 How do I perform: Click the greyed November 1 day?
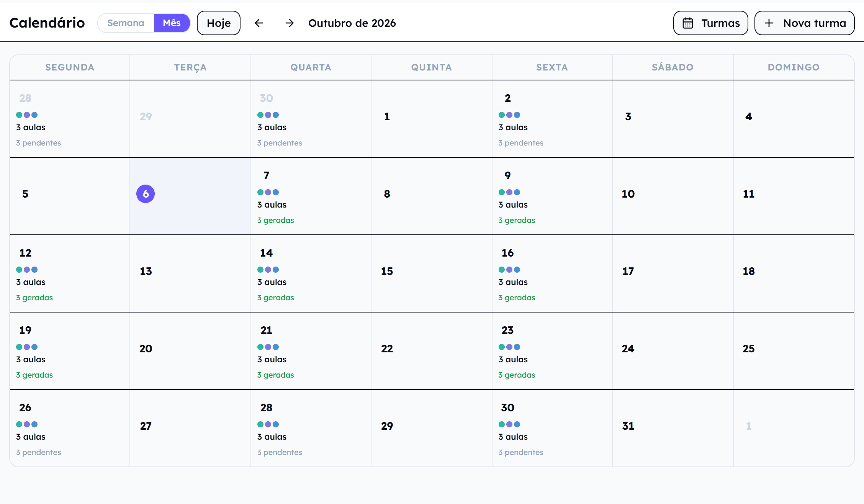click(x=748, y=426)
